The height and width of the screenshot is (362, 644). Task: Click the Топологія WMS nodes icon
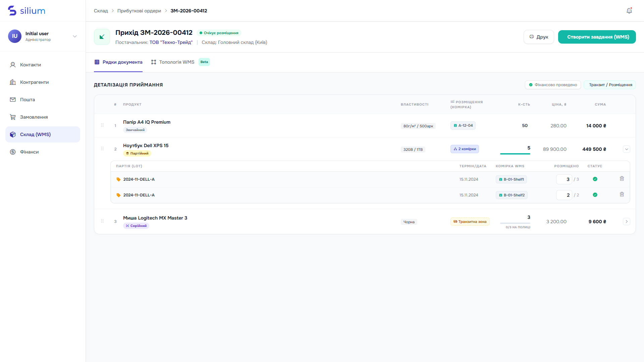click(x=154, y=62)
